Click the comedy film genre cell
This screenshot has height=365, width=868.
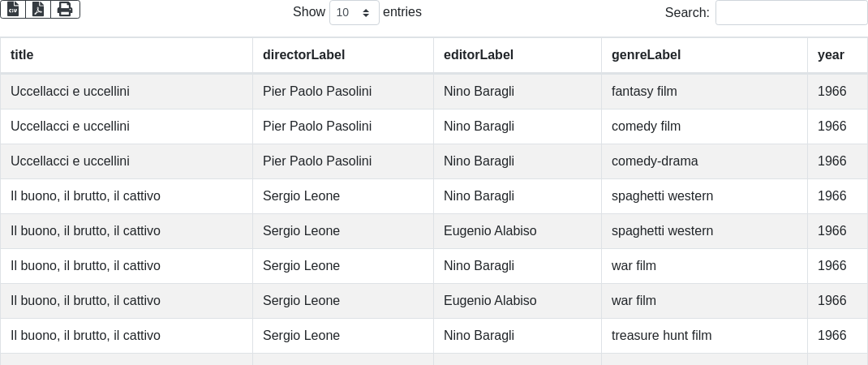tap(705, 127)
